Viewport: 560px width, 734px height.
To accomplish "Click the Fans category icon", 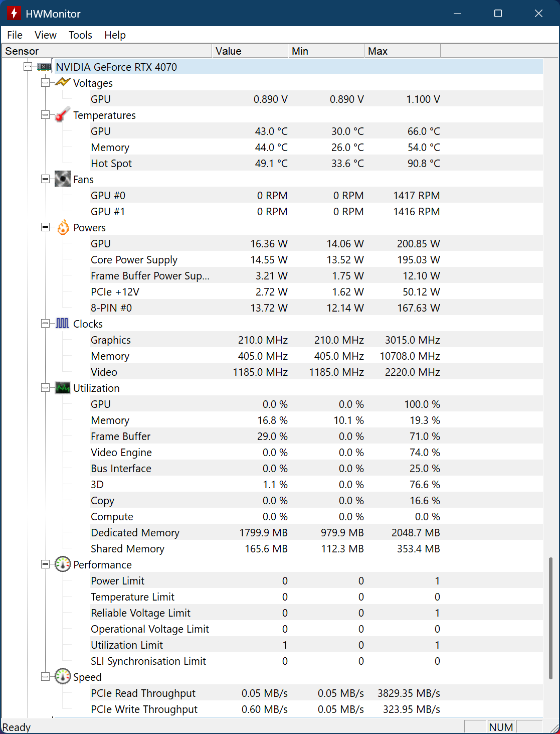I will [x=62, y=179].
